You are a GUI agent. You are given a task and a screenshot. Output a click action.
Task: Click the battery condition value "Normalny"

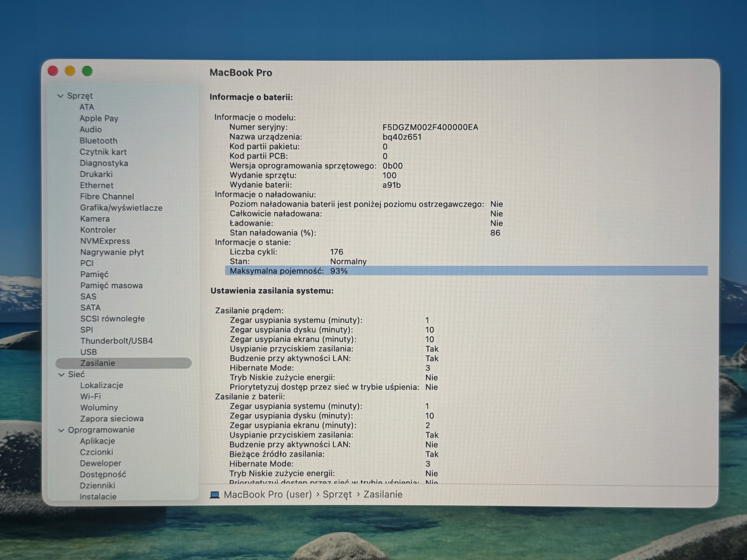click(348, 262)
